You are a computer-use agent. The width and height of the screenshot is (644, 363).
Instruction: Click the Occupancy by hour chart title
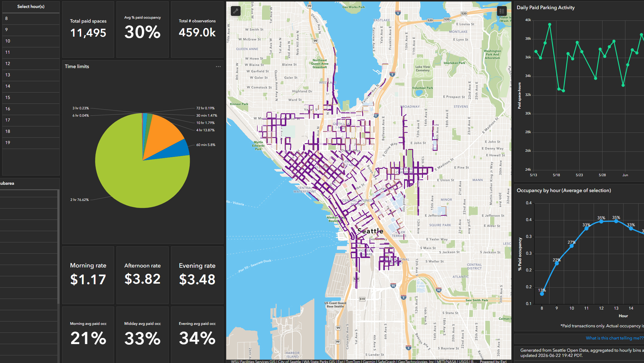pyautogui.click(x=564, y=191)
